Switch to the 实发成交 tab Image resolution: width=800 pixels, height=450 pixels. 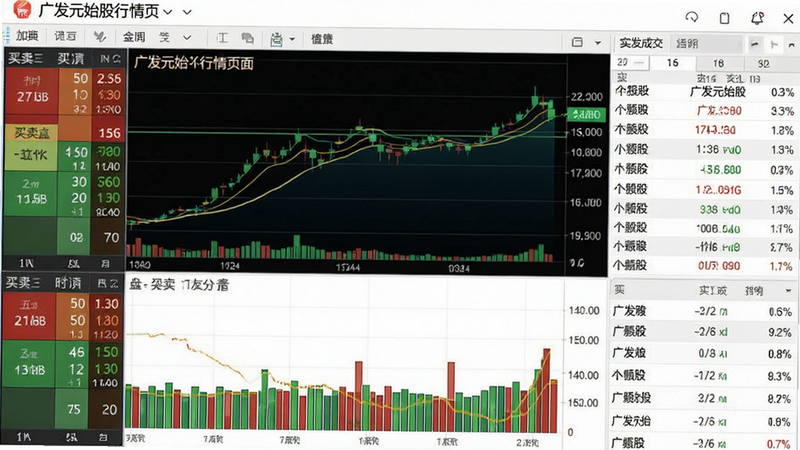641,43
